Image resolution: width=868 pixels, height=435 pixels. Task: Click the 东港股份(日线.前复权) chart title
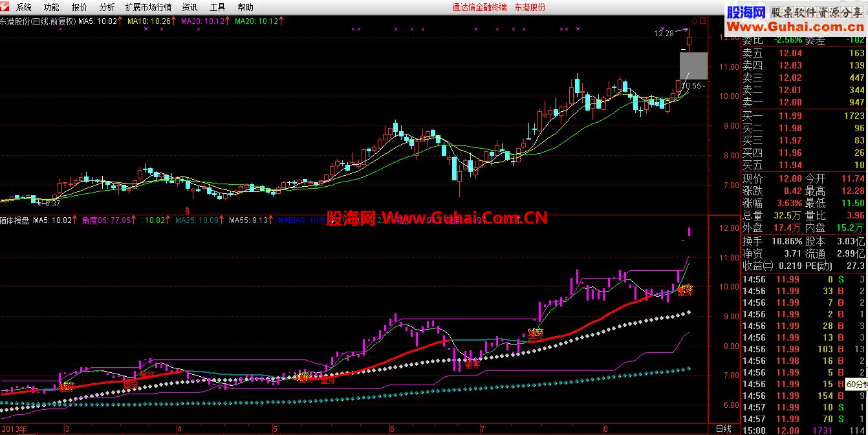click(38, 21)
